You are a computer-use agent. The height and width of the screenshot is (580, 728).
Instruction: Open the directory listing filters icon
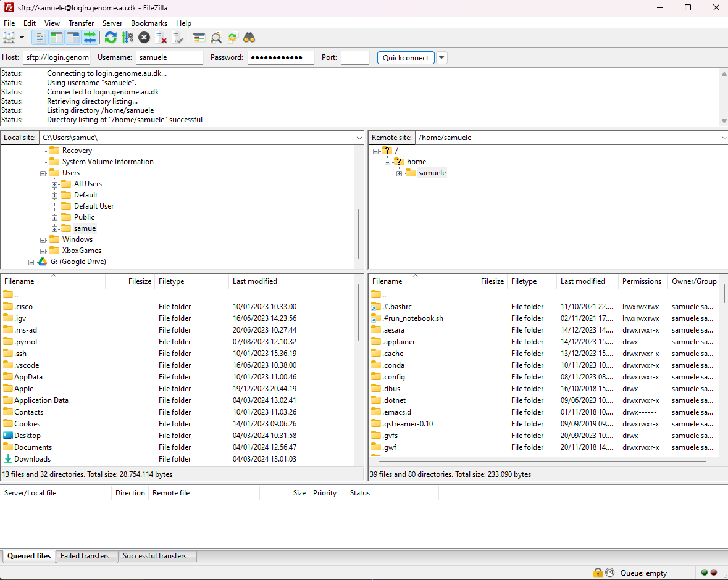tap(199, 38)
